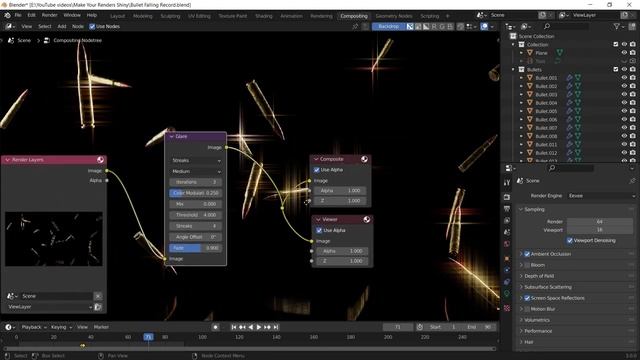Click the Composite node preview sphere icon
Viewport: 640px width, 360px height.
point(364,159)
